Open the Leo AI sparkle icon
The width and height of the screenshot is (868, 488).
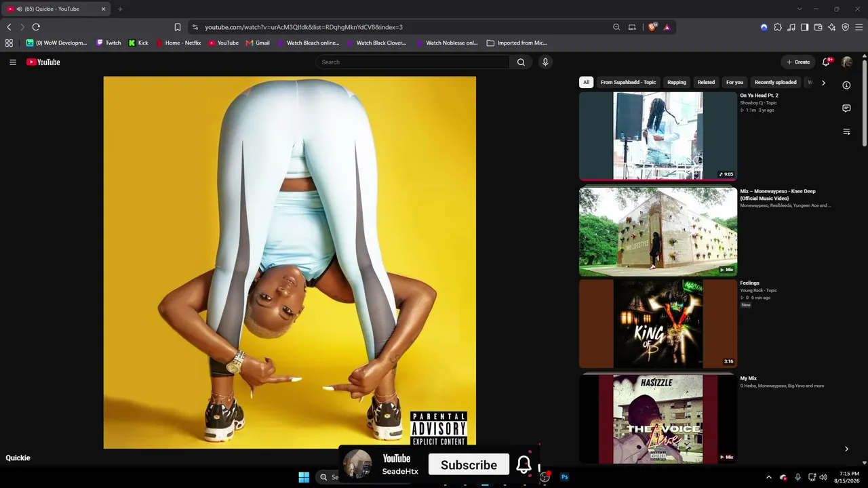[831, 27]
